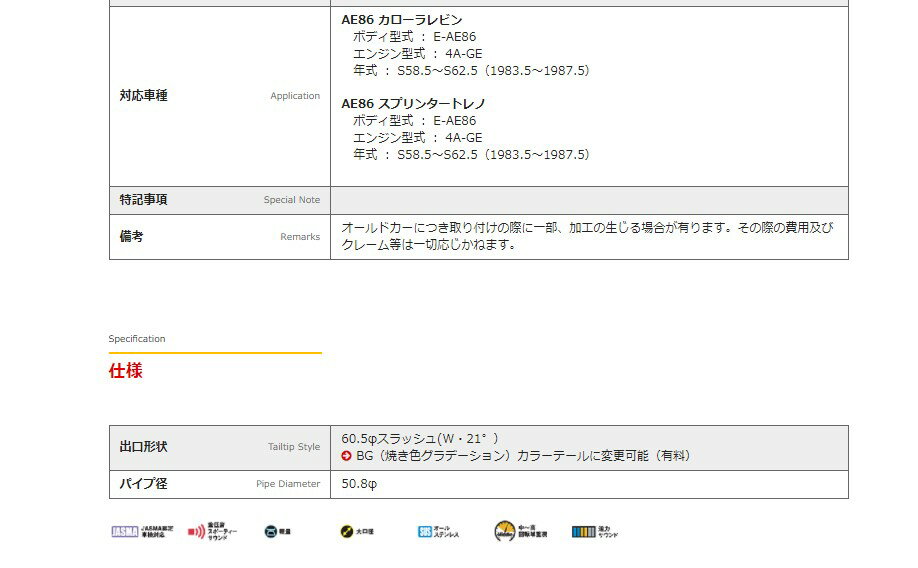This screenshot has height=568, width=918.
Task: Click the red arrow bullet before BG
Action: point(347,456)
